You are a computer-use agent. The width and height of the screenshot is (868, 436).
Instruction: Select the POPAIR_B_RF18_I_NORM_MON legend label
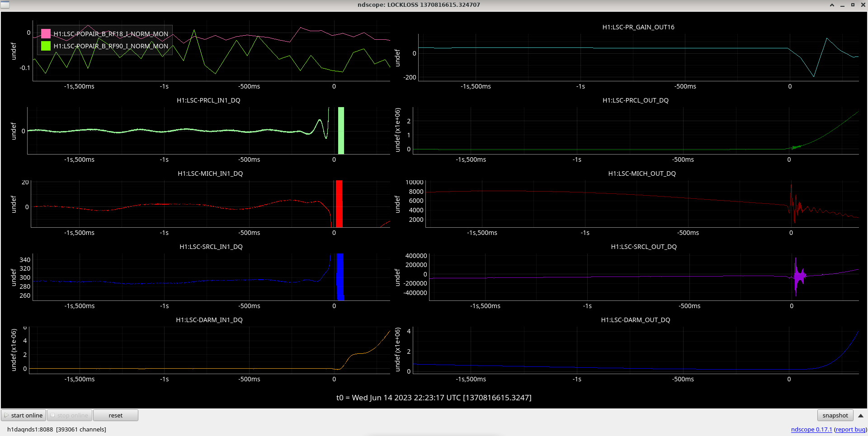coord(111,34)
